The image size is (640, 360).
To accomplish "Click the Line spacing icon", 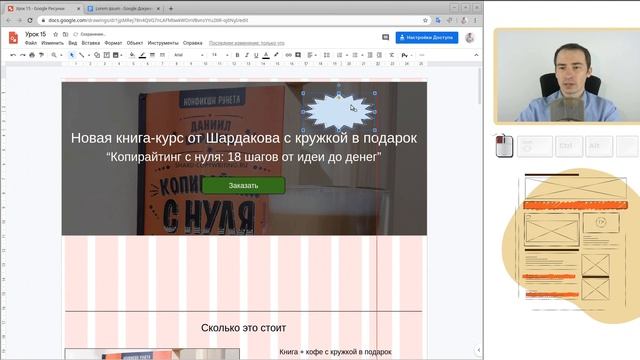I will pos(327,55).
